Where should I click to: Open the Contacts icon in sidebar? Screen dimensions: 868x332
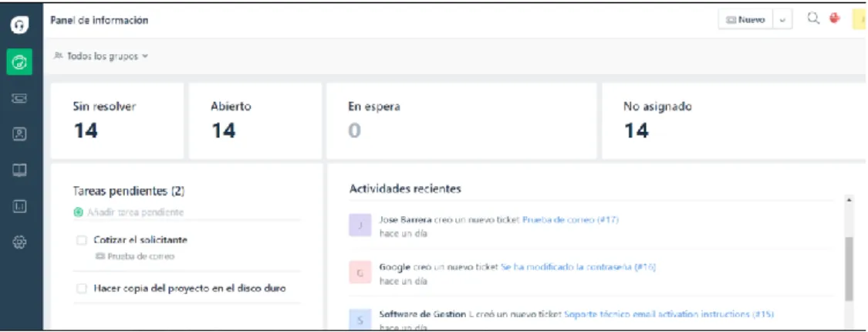click(19, 134)
